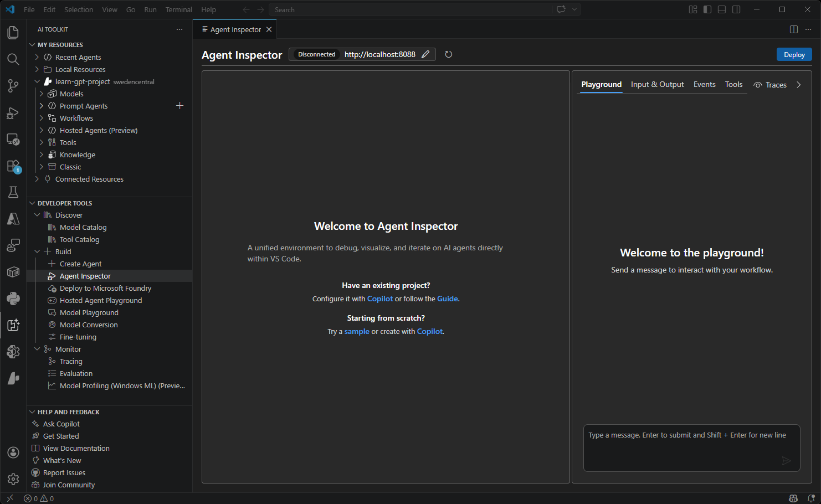Screen dimensions: 821x504
Task: Open the Python view in activity bar
Action: (13, 299)
